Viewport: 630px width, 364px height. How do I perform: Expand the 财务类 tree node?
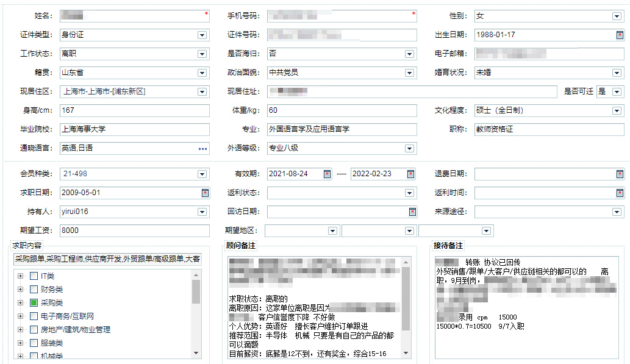(21, 289)
